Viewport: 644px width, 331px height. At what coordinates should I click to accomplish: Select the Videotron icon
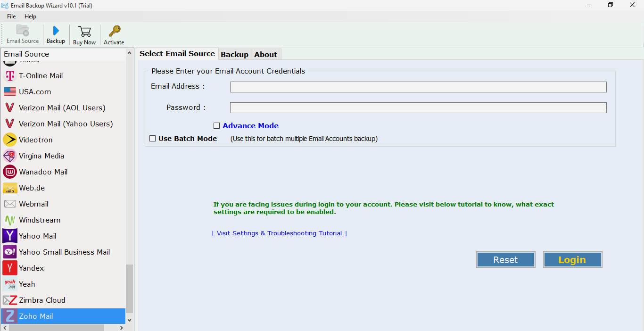tap(10, 140)
